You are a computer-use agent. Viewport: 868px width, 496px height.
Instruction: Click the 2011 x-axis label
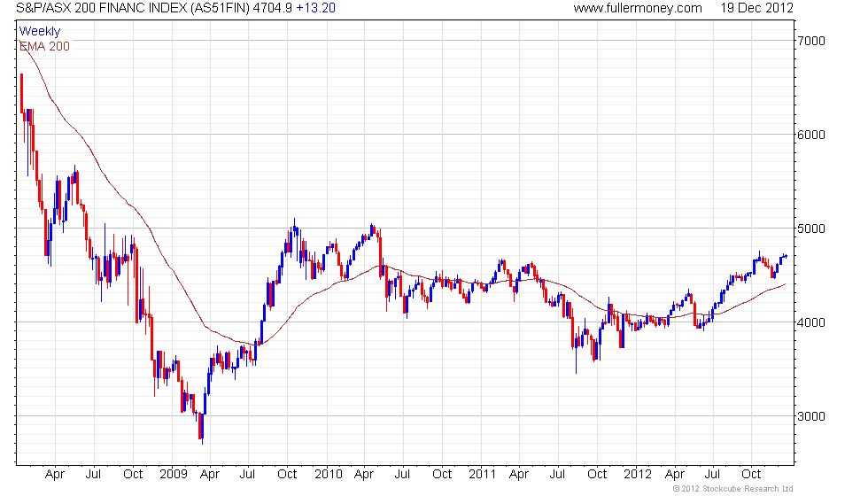pyautogui.click(x=482, y=474)
